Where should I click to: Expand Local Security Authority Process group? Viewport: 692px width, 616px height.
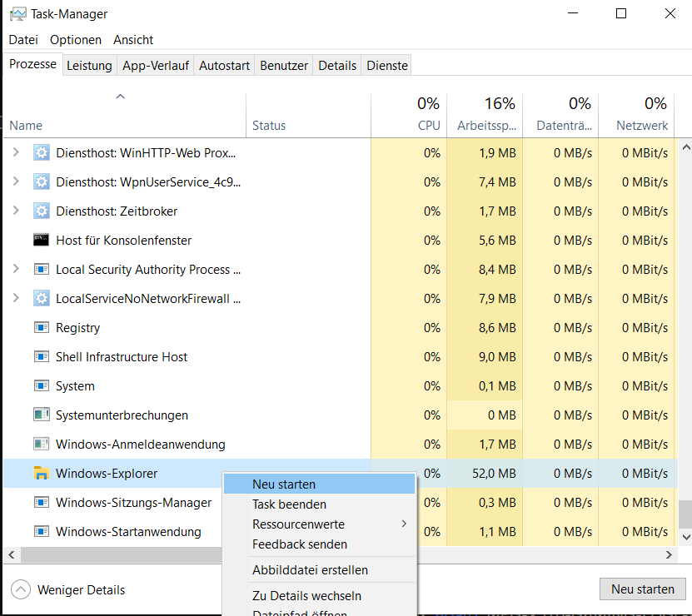[x=16, y=269]
